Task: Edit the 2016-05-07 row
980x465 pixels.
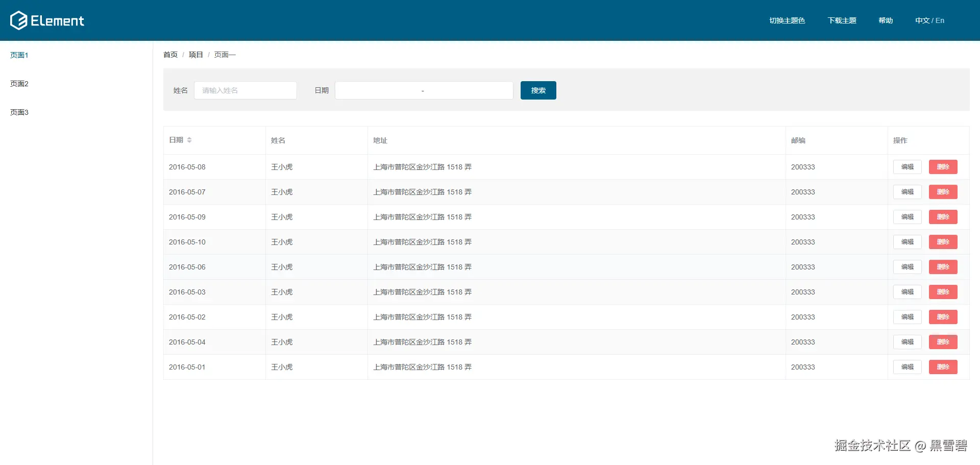Action: click(x=908, y=192)
